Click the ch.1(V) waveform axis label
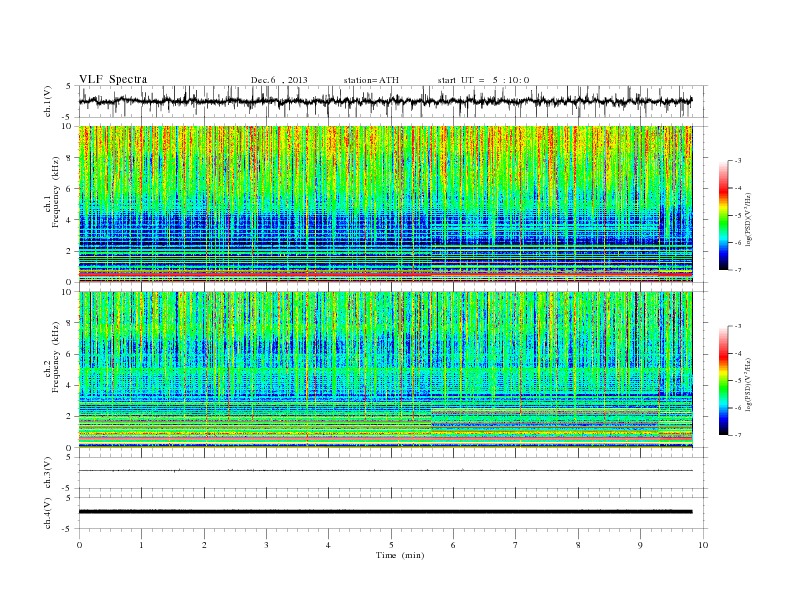Viewport: 792px width, 612px height. tap(48, 101)
